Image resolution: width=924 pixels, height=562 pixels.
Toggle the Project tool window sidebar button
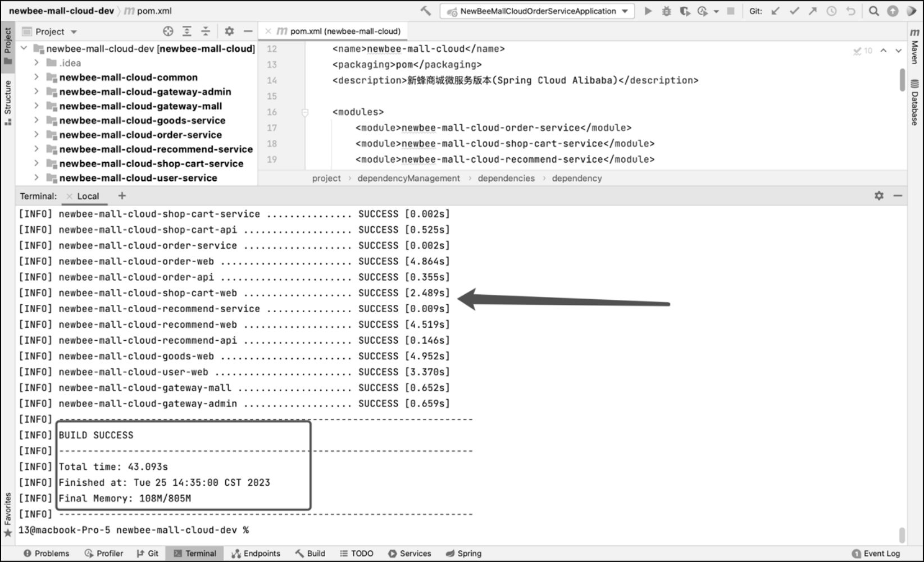pos(8,47)
